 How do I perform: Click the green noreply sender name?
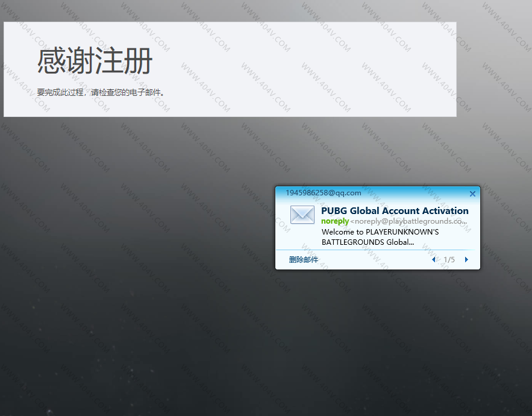click(335, 221)
